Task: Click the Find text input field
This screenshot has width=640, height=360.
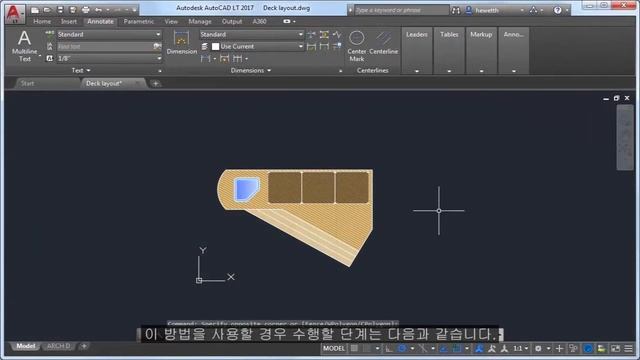Action: click(x=104, y=46)
